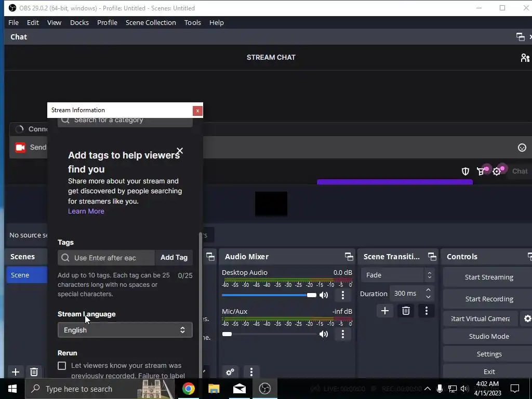This screenshot has height=399, width=532.
Task: Increase transition Duration with up arrow
Action: [428, 290]
